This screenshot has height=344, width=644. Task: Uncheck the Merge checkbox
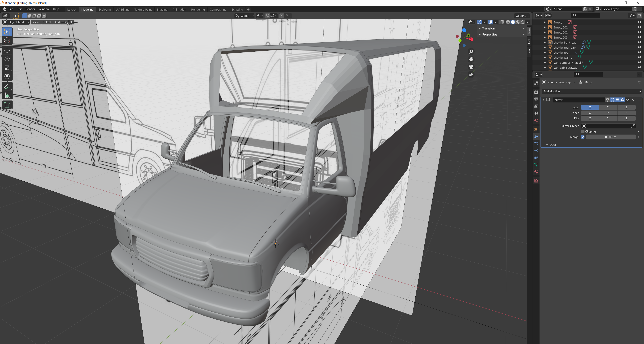coord(583,137)
